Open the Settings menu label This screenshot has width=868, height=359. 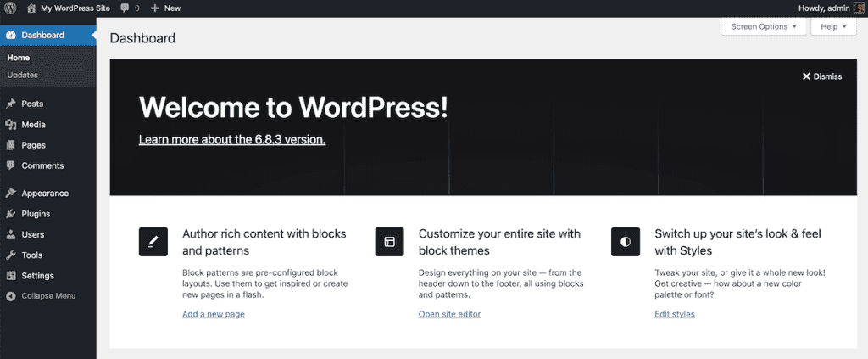(x=37, y=275)
